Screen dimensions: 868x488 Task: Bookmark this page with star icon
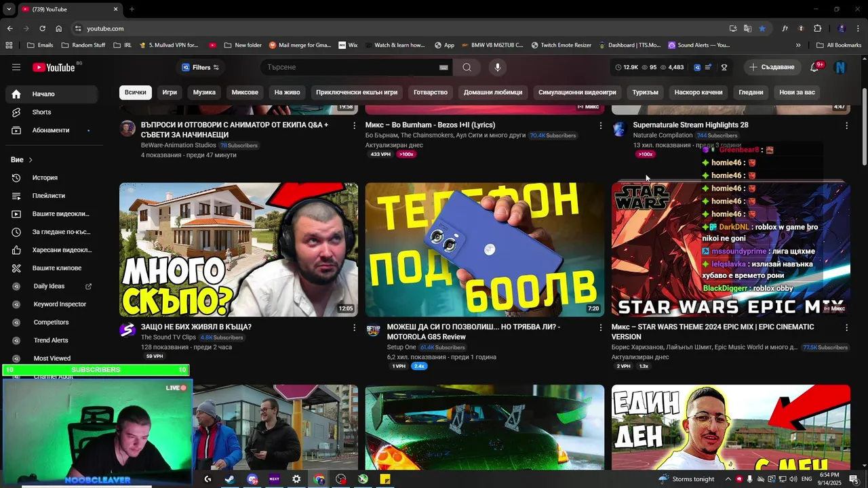[x=762, y=28]
